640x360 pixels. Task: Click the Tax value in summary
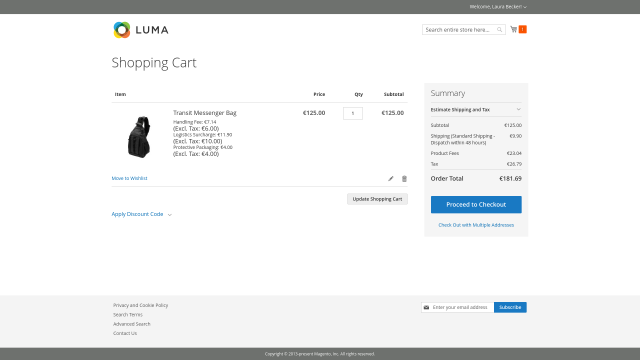pos(514,164)
